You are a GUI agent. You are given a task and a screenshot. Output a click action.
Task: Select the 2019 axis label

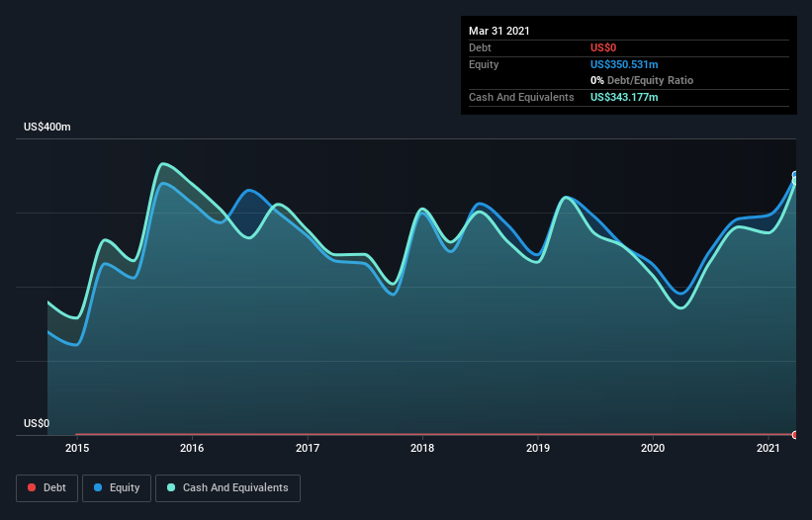[538, 448]
